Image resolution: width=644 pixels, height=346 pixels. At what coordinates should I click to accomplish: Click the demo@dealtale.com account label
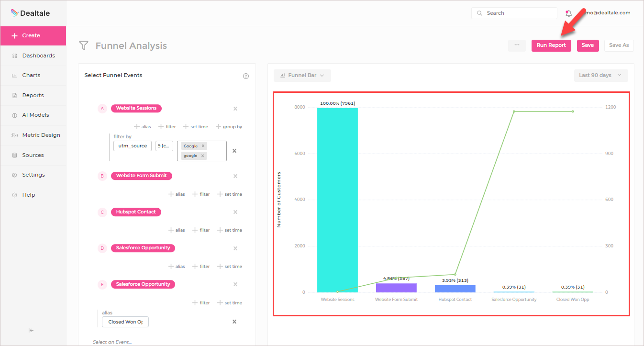604,13
